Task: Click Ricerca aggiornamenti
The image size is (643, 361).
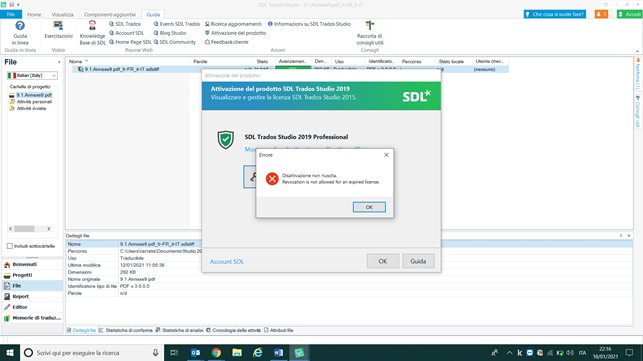Action: (233, 24)
